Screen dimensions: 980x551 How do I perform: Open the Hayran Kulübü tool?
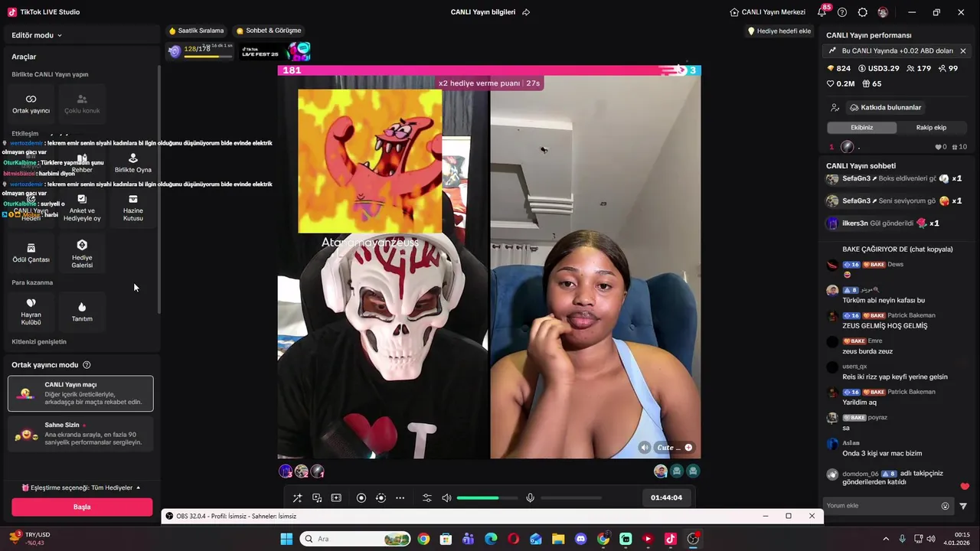[31, 311]
